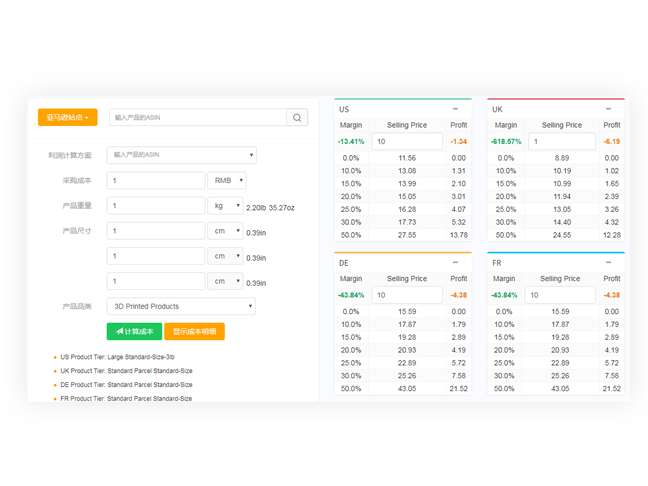Click the ASIN search magnifier icon
This screenshot has height=486, width=648.
pyautogui.click(x=298, y=118)
